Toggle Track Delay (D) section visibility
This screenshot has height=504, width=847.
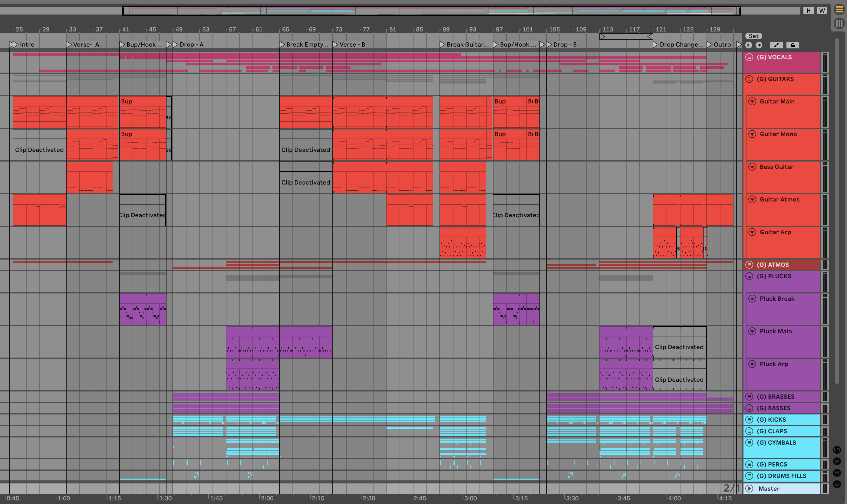[x=836, y=484]
